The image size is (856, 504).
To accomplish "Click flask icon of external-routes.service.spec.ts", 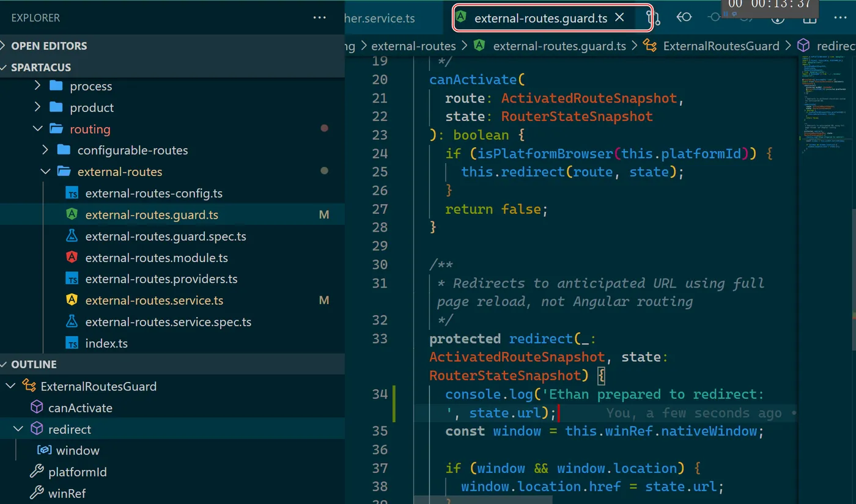I will [72, 321].
